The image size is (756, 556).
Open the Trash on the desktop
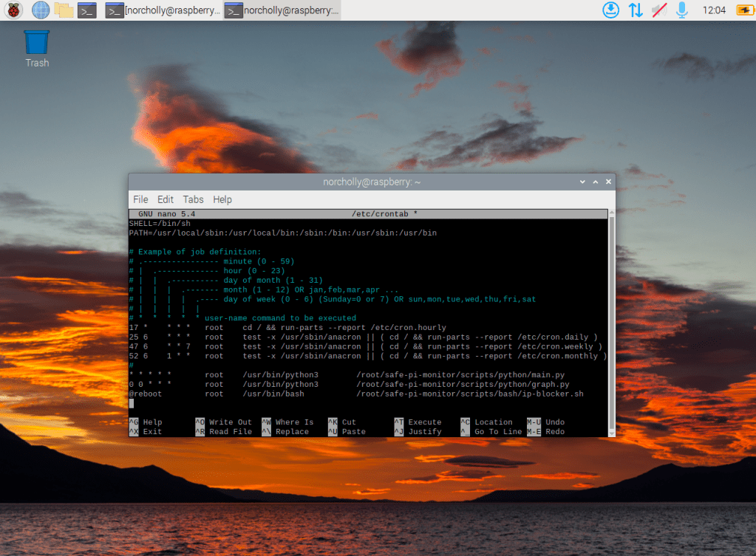point(36,47)
